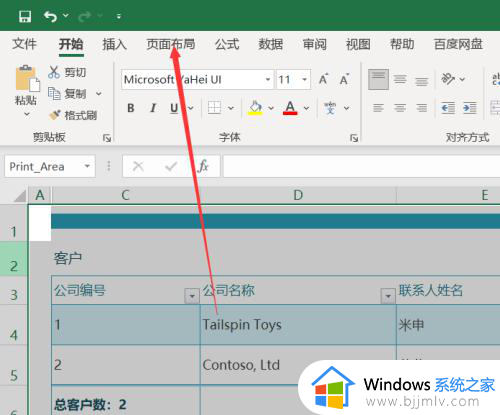Select the Tailspin Toys cell
The width and height of the screenshot is (500, 415).
pyautogui.click(x=298, y=325)
